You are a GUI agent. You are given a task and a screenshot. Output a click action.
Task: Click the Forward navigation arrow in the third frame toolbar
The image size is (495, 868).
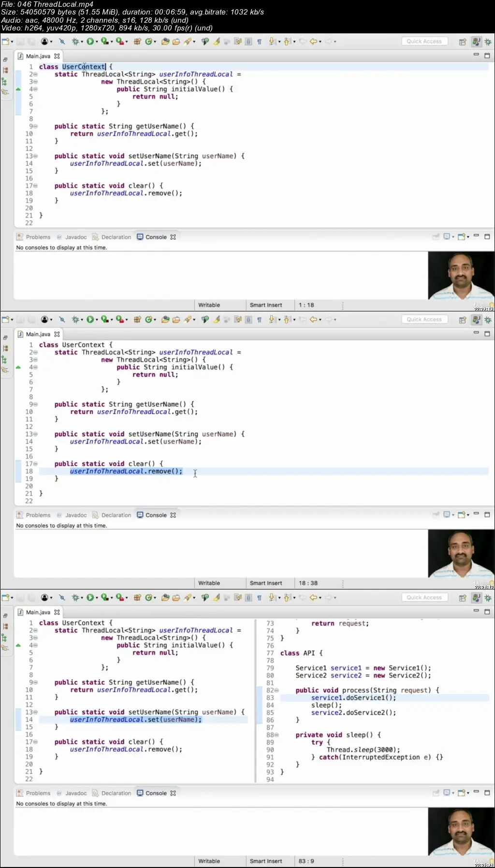(x=329, y=598)
